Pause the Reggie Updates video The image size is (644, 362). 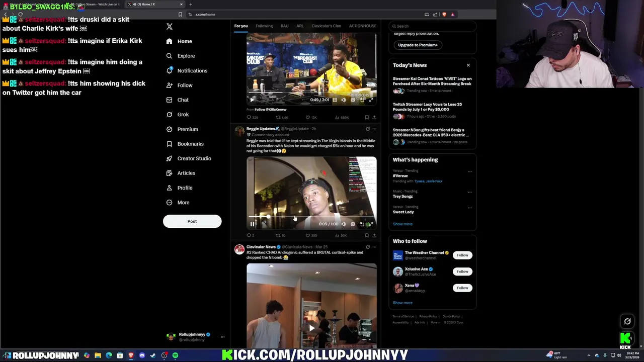point(253,224)
